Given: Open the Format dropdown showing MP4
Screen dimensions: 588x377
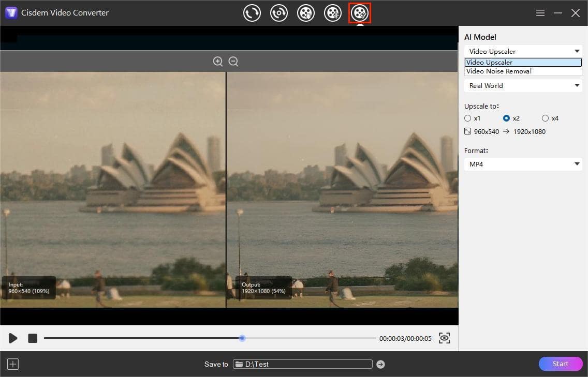Looking at the screenshot, I should pyautogui.click(x=523, y=164).
